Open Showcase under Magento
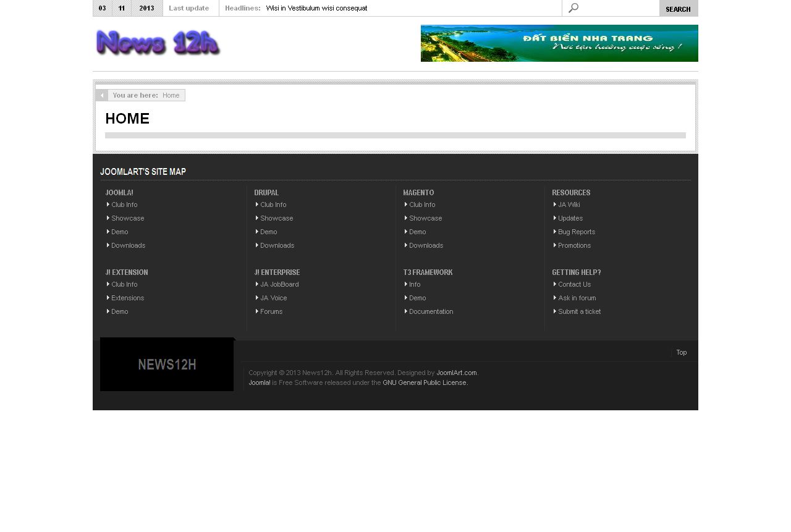Viewport: 791px width, 532px height. (426, 218)
